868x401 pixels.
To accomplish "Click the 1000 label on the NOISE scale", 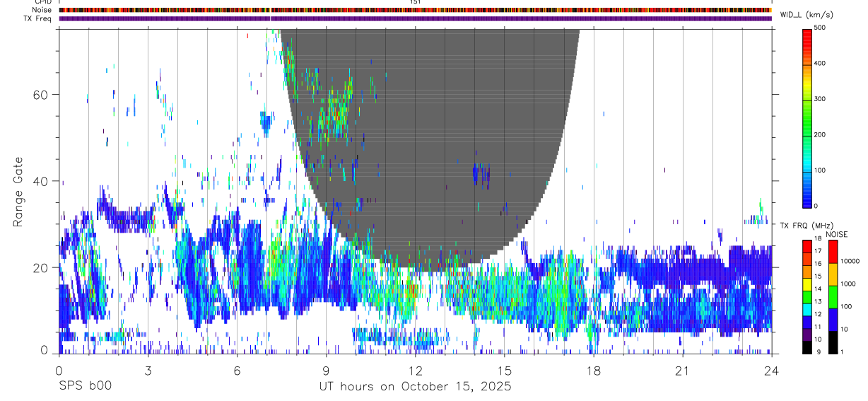I will tap(848, 284).
